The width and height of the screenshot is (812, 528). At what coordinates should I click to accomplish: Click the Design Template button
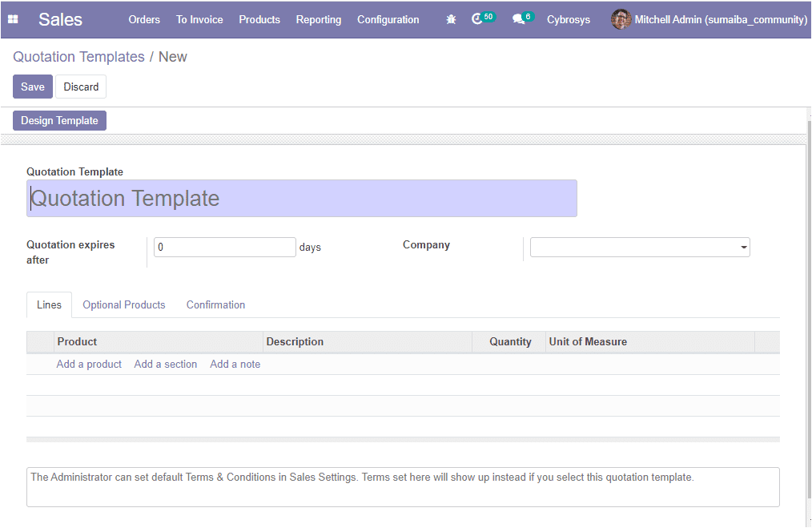(59, 120)
